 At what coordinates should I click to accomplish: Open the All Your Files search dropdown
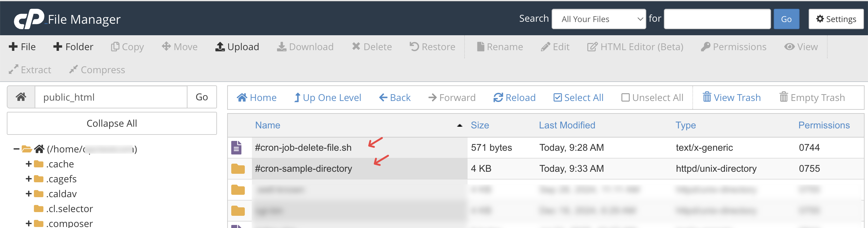(598, 19)
